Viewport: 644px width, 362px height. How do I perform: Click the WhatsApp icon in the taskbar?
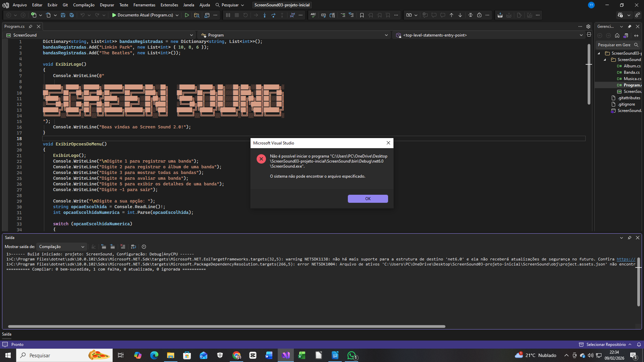click(352, 355)
